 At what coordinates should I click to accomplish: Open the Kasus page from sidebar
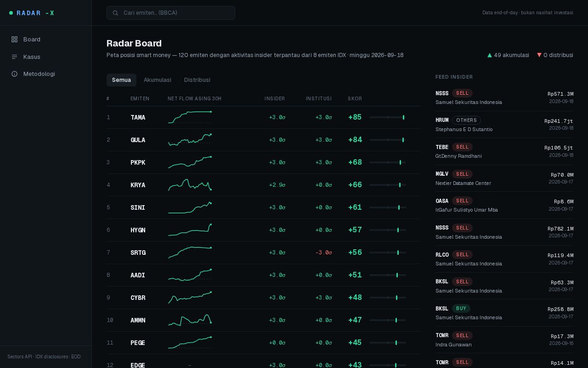click(x=32, y=57)
